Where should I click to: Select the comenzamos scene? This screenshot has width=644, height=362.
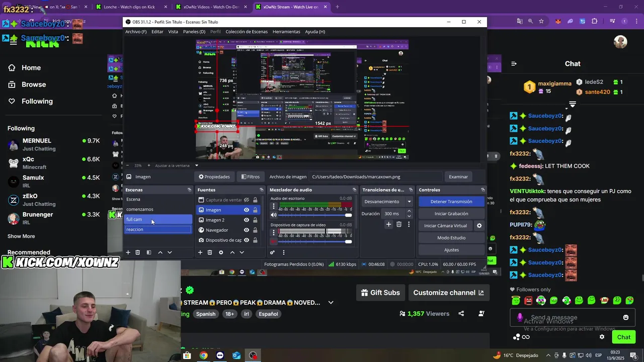click(x=158, y=209)
